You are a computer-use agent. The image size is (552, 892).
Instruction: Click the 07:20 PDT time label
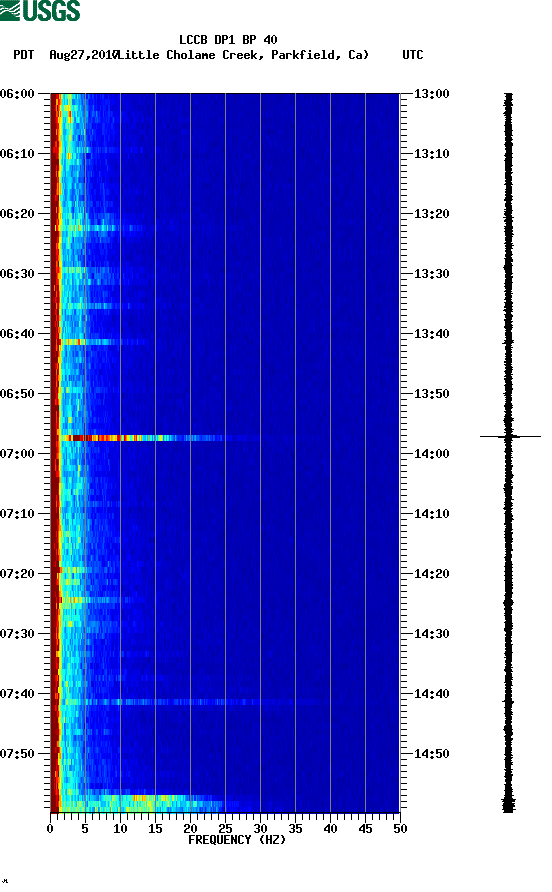[17, 573]
